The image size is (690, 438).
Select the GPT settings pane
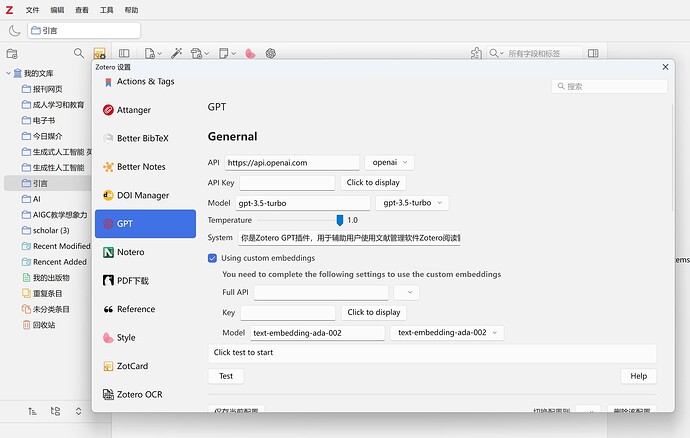coord(145,224)
